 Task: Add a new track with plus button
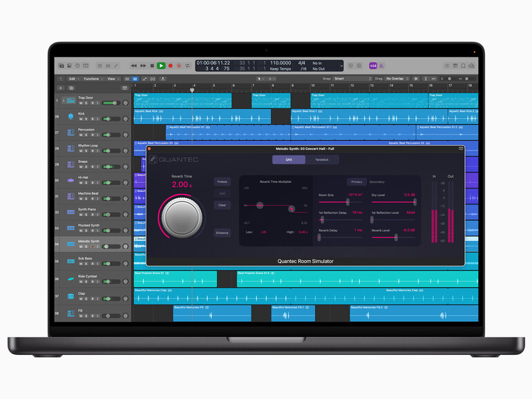[x=61, y=88]
